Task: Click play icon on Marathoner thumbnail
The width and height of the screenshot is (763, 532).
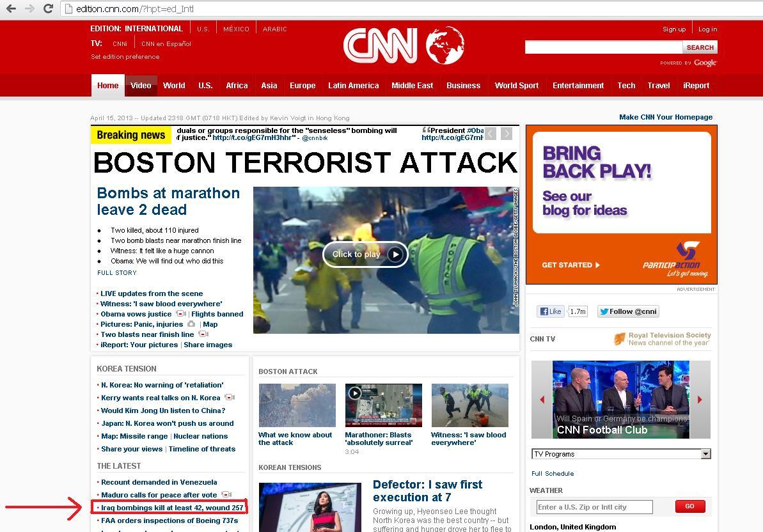Action: tap(355, 393)
